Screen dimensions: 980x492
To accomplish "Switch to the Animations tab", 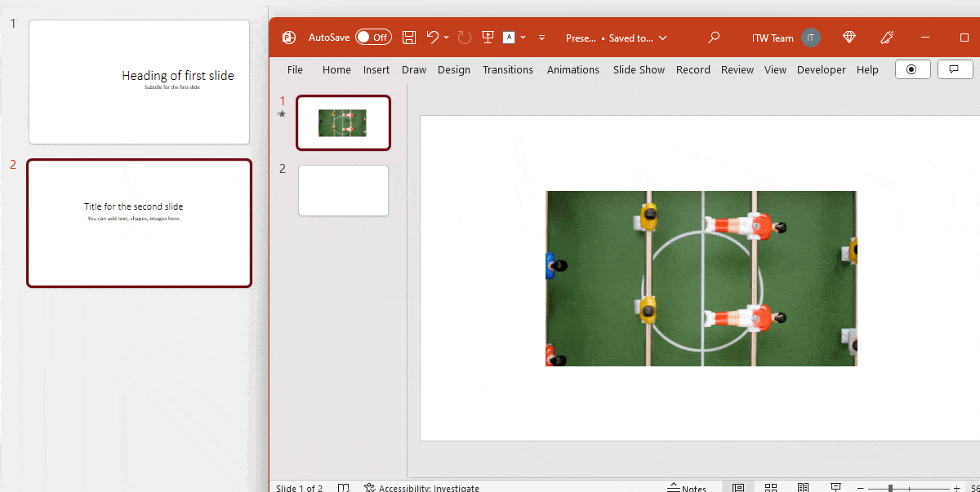I will point(572,69).
